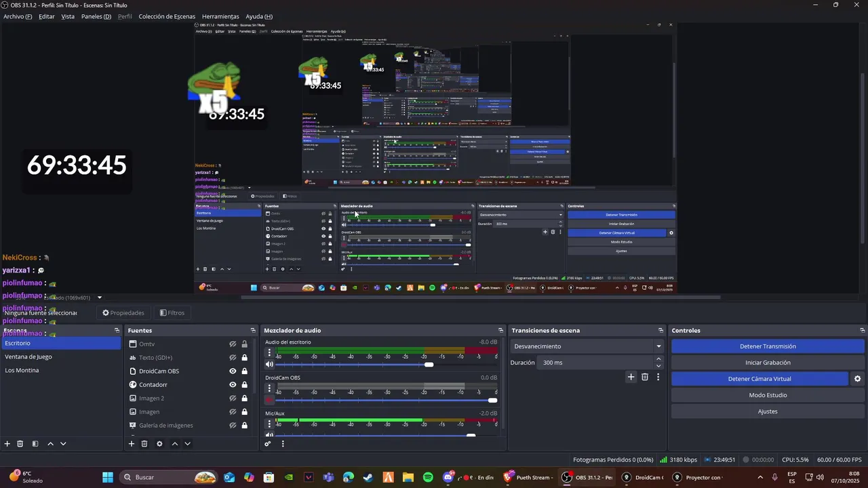Viewport: 868px width, 488px height.
Task: Mute Audio del escritorio speaker icon
Action: (269, 365)
